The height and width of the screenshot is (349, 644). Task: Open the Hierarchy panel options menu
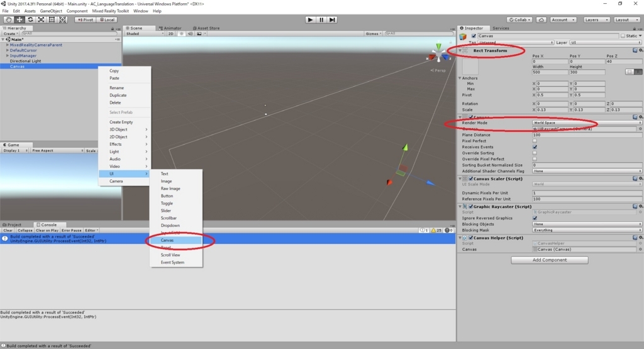(118, 28)
